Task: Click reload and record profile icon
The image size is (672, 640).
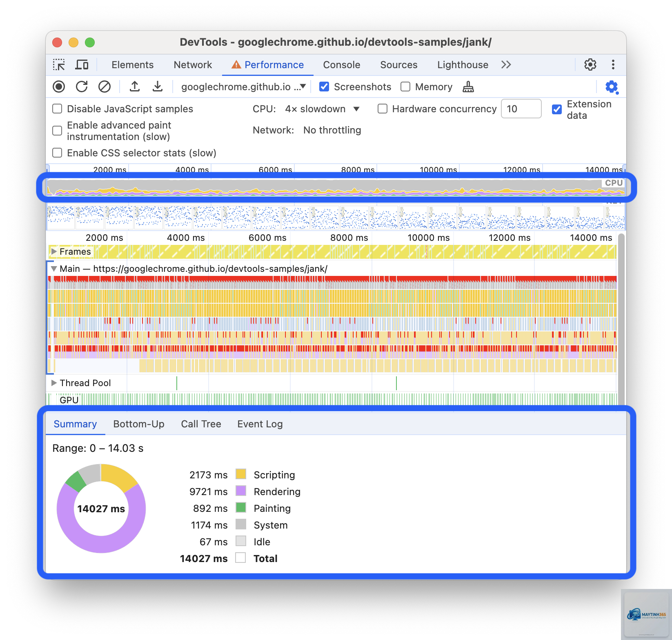Action: coord(82,87)
